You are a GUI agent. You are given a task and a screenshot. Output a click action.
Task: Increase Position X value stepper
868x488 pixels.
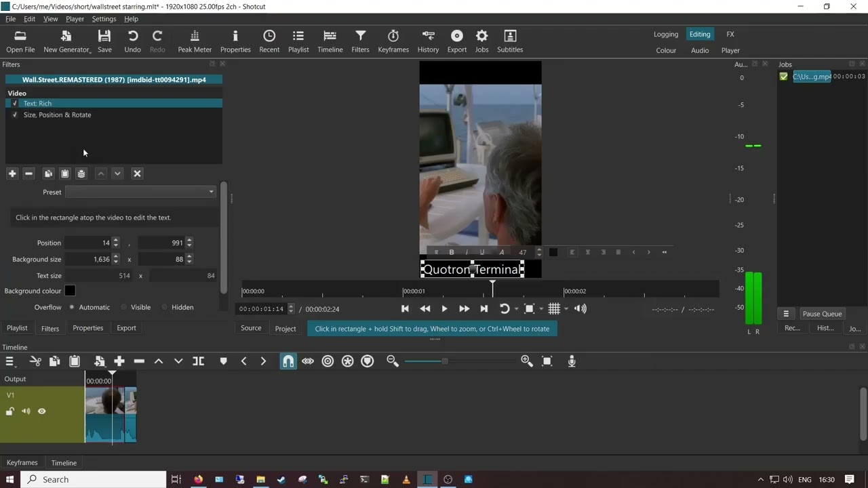click(116, 240)
